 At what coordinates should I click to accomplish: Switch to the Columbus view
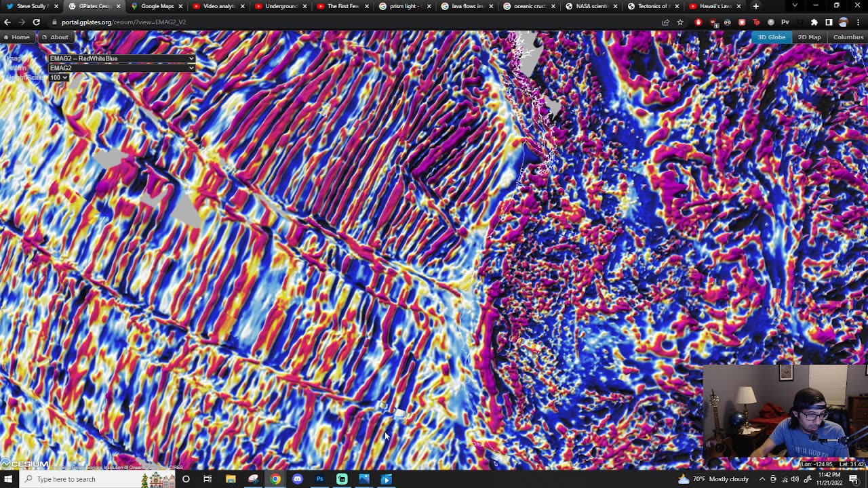click(848, 37)
